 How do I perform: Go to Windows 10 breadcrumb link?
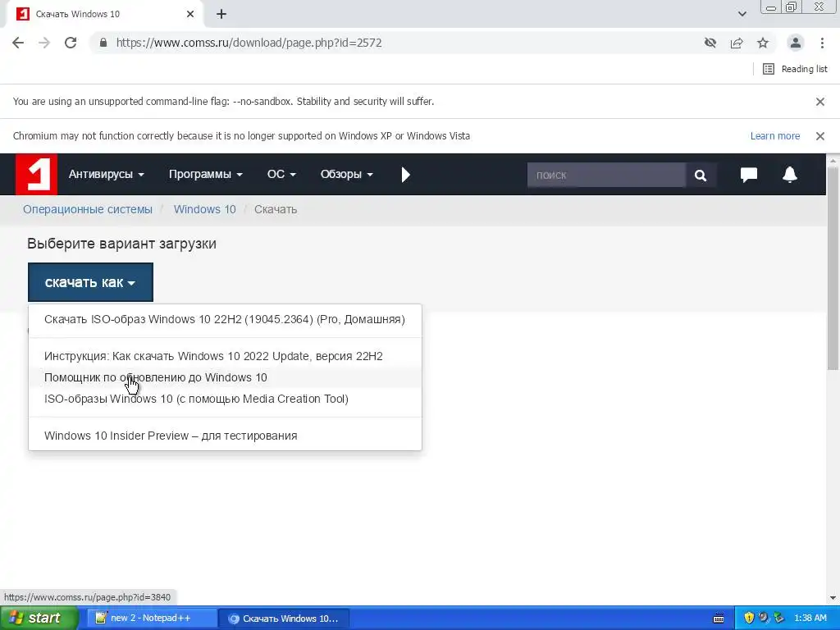[x=204, y=209]
